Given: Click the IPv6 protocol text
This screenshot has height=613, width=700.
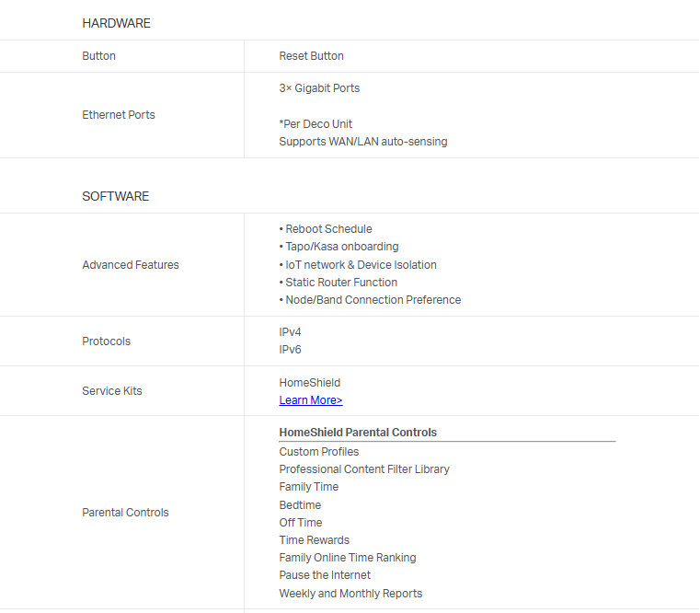Looking at the screenshot, I should pyautogui.click(x=290, y=350).
